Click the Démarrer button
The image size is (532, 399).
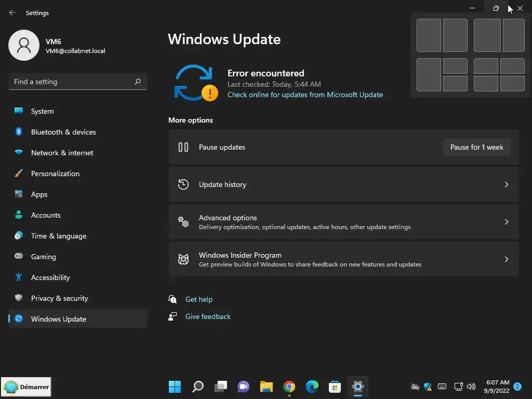[x=26, y=387]
